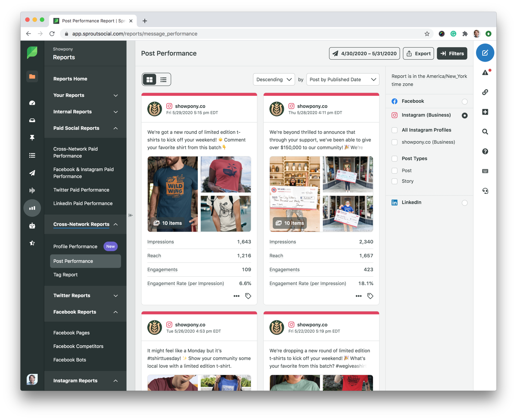The image size is (517, 420).
Task: Open Profile Performance report
Action: coord(75,246)
